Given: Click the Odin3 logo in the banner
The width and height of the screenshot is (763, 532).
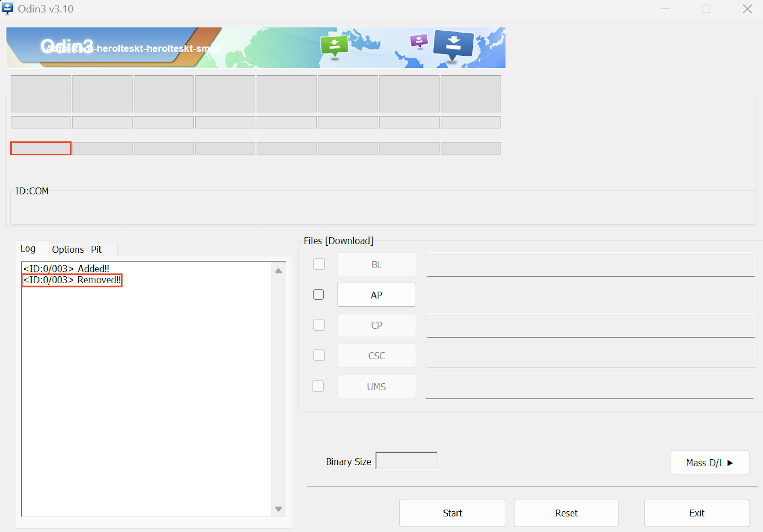Looking at the screenshot, I should (x=66, y=46).
